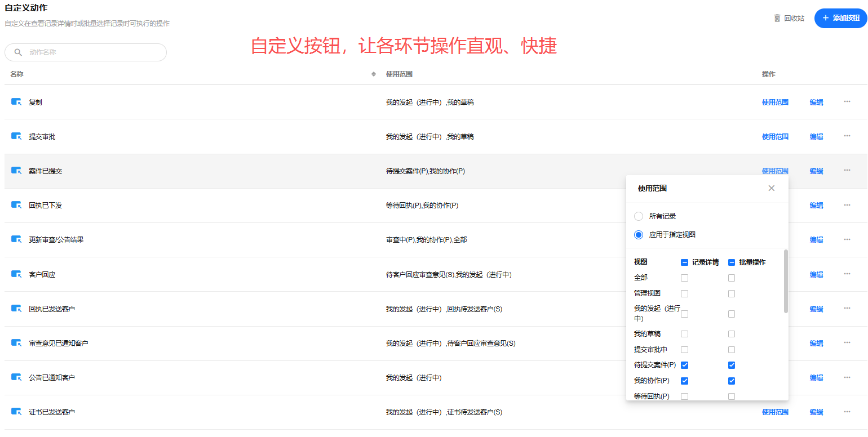Open more options menu for 证书已发送客户 row
This screenshot has width=868, height=437.
pyautogui.click(x=847, y=411)
